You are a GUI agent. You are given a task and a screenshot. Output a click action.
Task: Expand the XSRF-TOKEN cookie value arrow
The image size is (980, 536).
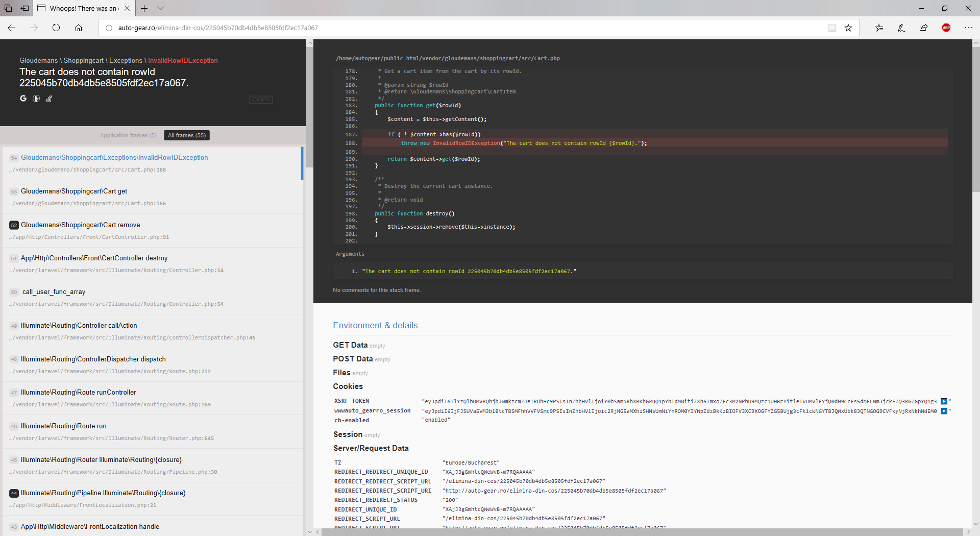click(944, 401)
